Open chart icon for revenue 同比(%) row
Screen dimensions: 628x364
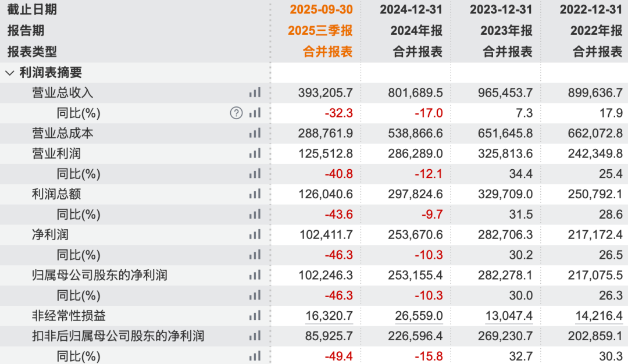pyautogui.click(x=255, y=113)
